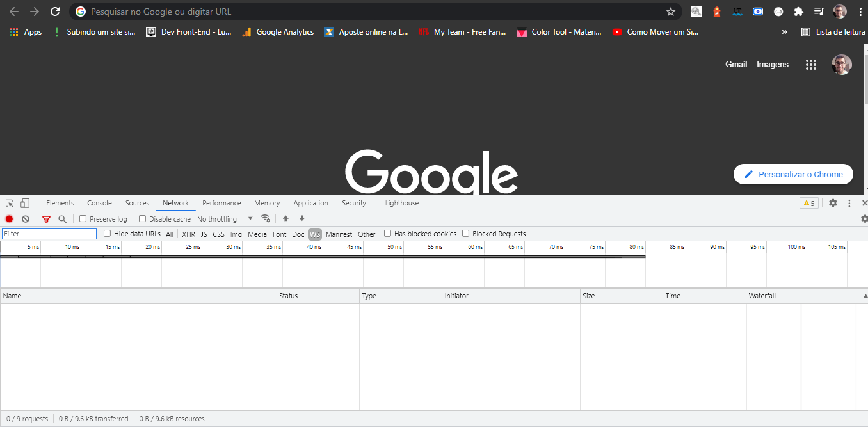Click the browser back arrow
868x427 pixels.
coord(14,12)
